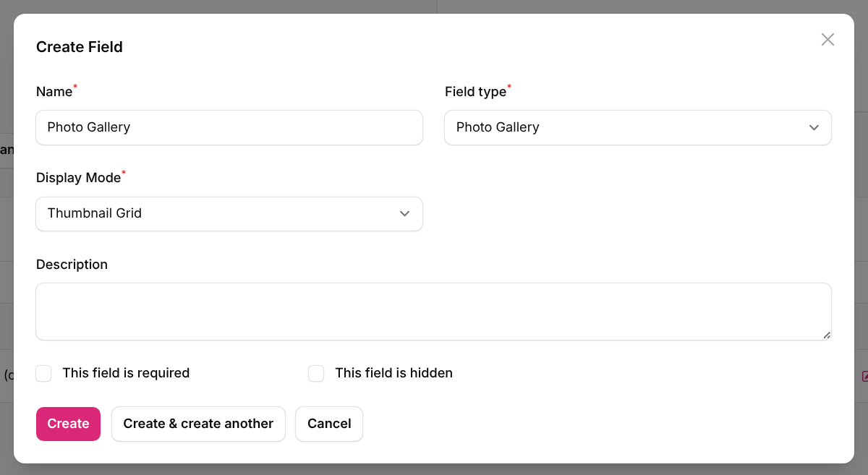Enable the 'This field is required' checkbox
The width and height of the screenshot is (868, 475).
click(43, 373)
